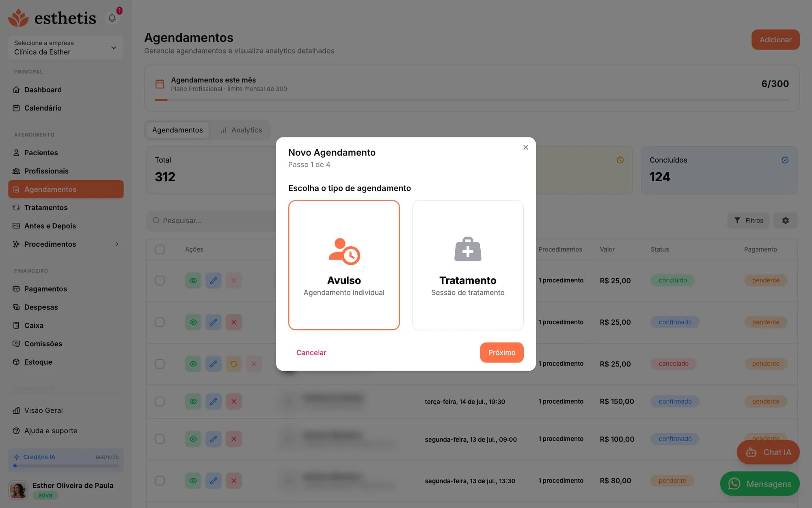Viewport: 812px width, 508px height.
Task: Click the cancelado status badge
Action: coord(673,364)
